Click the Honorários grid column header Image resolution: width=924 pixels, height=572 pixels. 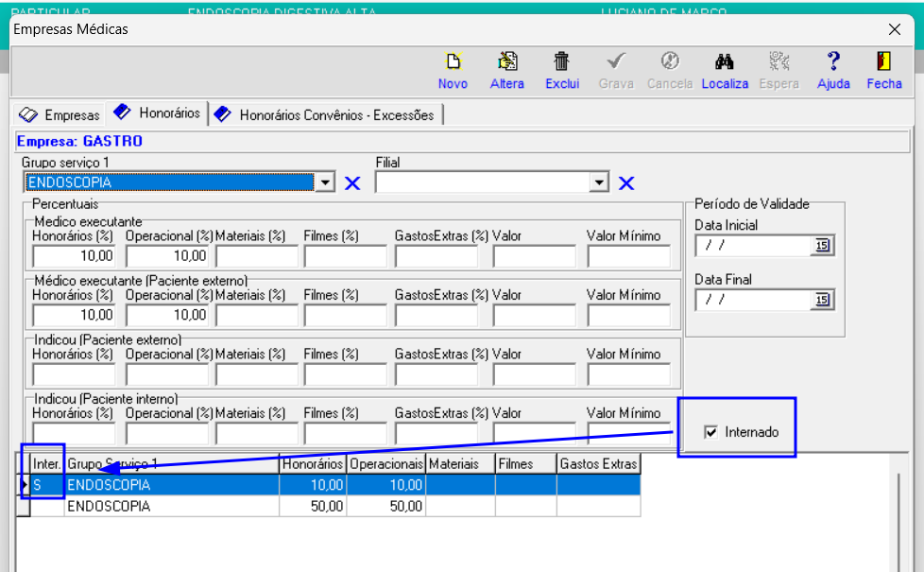pos(313,464)
